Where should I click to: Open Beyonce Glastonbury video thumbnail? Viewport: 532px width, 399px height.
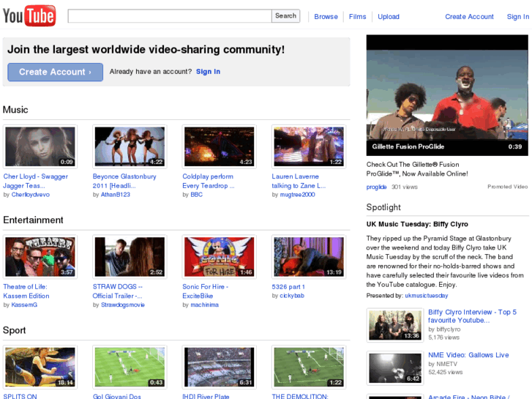pyautogui.click(x=130, y=146)
